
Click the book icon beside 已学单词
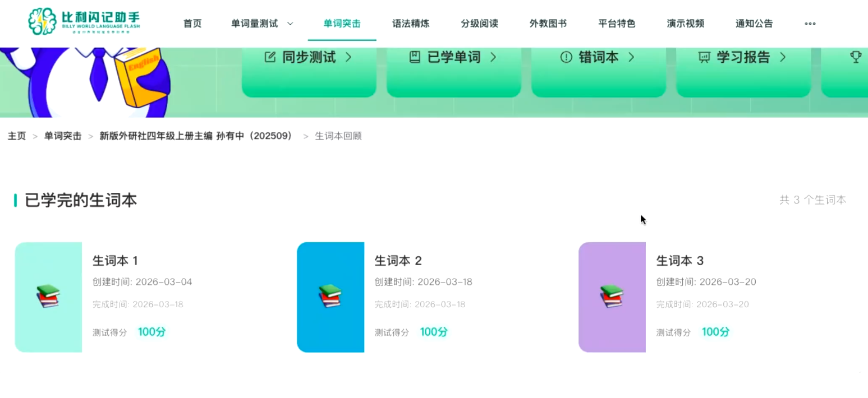(x=415, y=57)
